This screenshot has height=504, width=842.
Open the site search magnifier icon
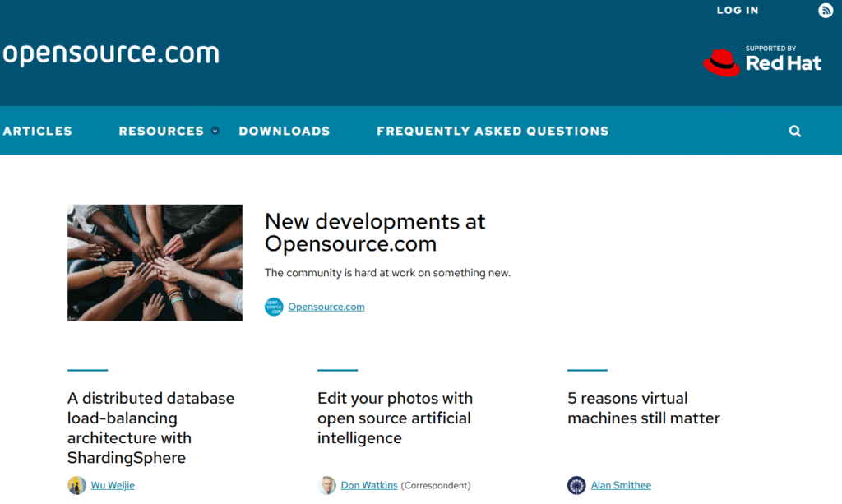(794, 131)
